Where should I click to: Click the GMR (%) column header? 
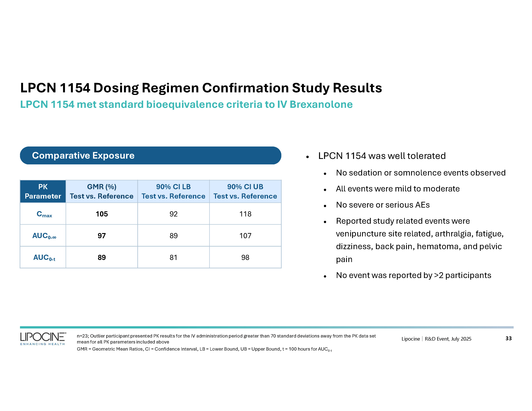(x=102, y=191)
